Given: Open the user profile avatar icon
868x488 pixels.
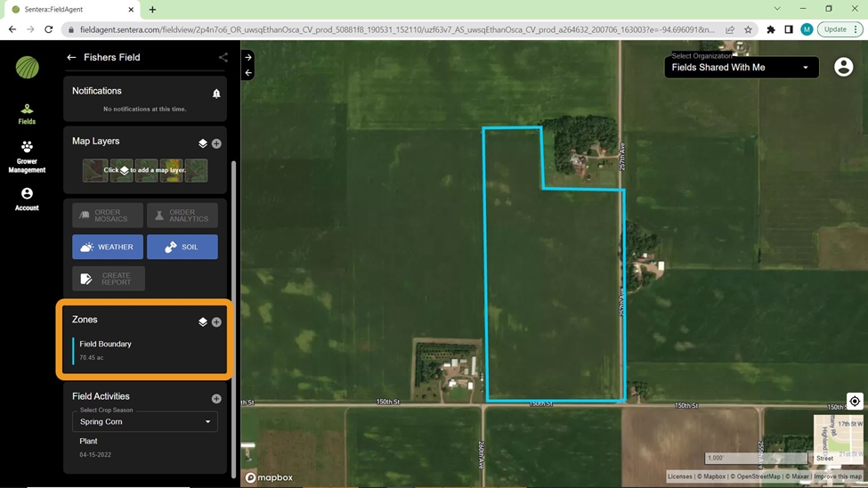Looking at the screenshot, I should pos(843,68).
